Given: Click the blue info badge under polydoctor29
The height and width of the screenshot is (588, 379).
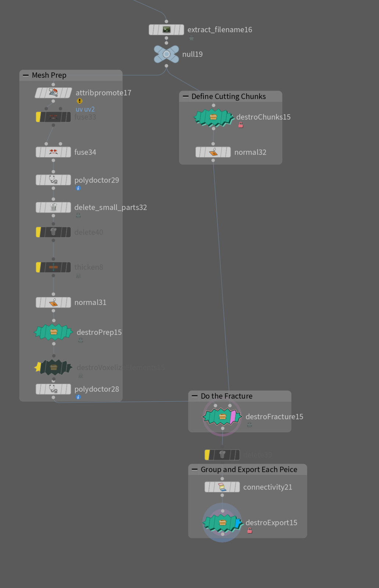Looking at the screenshot, I should pyautogui.click(x=78, y=188).
